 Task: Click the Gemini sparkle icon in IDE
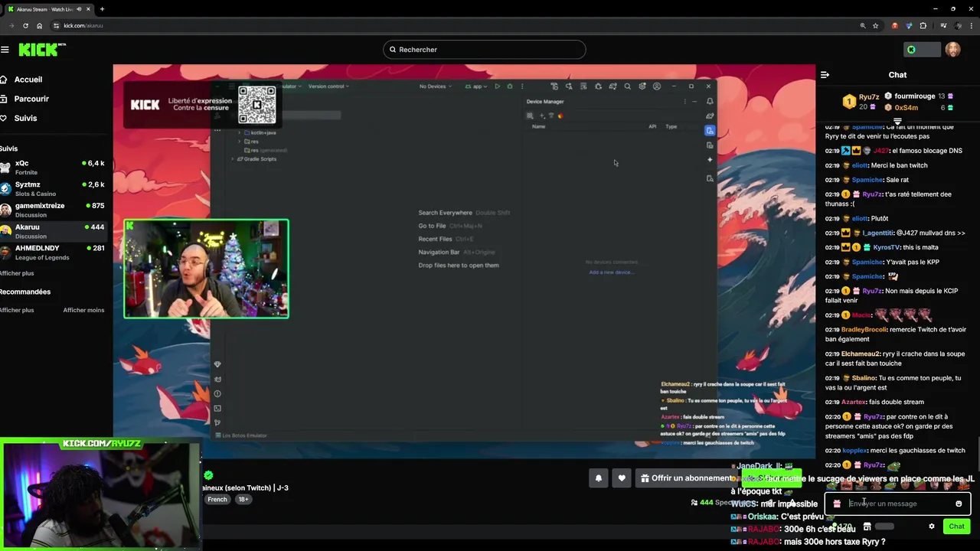point(710,159)
